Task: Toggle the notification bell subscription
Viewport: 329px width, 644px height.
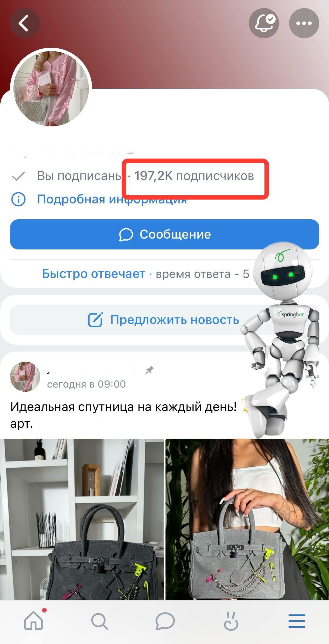Action: tap(264, 23)
